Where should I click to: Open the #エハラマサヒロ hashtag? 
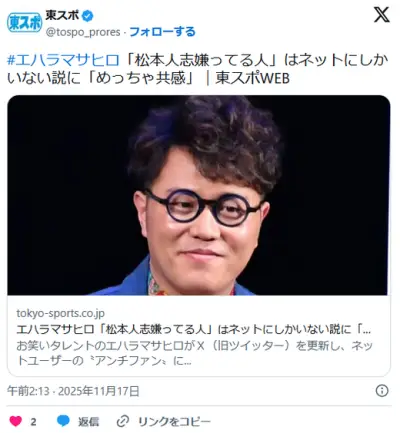coord(63,60)
